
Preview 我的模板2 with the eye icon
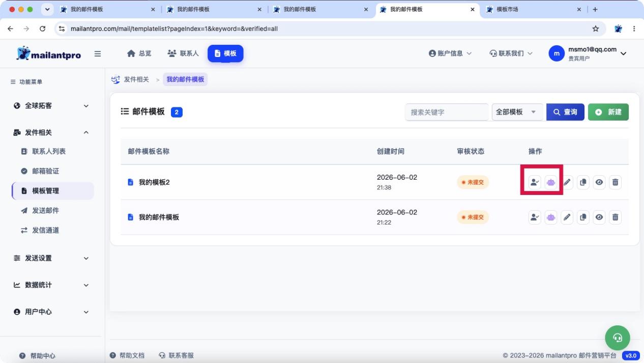(x=599, y=182)
